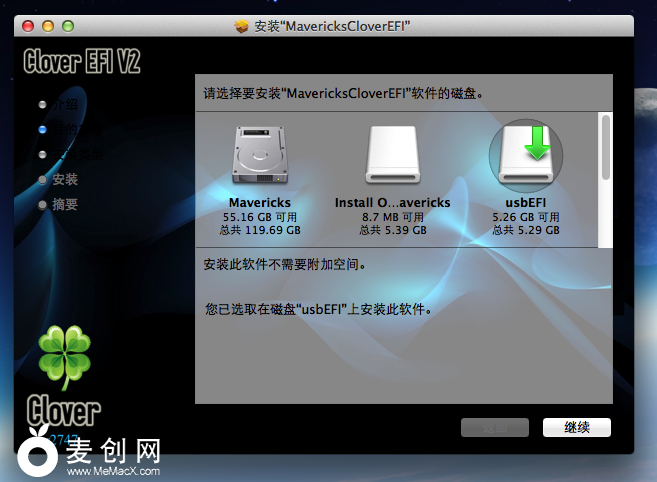The width and height of the screenshot is (657, 482).
Task: Click the MeMacX apple watermark logo
Action: [39, 453]
